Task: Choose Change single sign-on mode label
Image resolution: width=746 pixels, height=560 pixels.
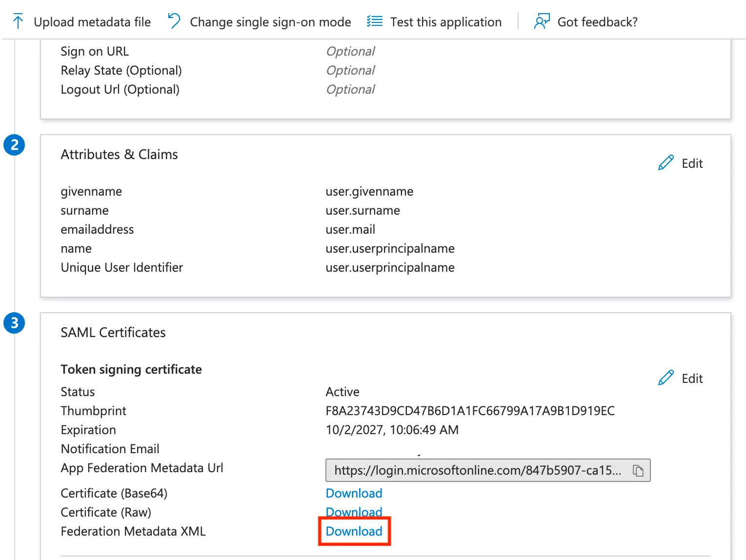Action: [x=270, y=22]
